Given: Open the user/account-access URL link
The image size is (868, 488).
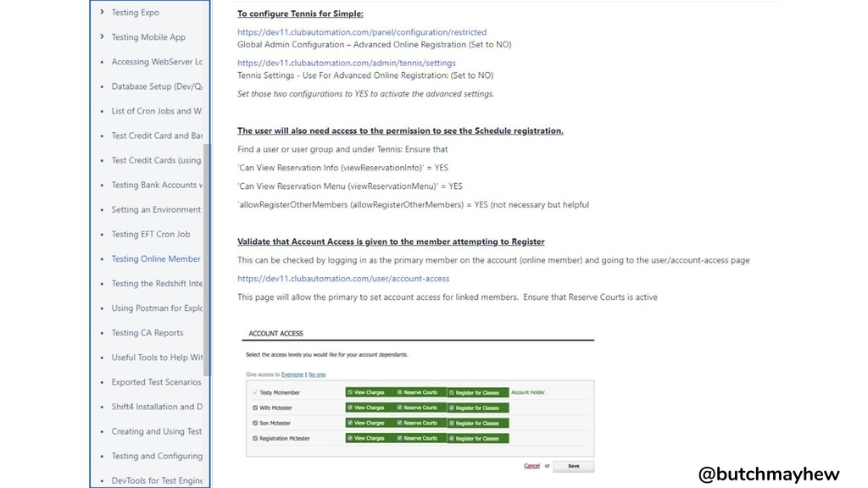Looking at the screenshot, I should point(343,278).
